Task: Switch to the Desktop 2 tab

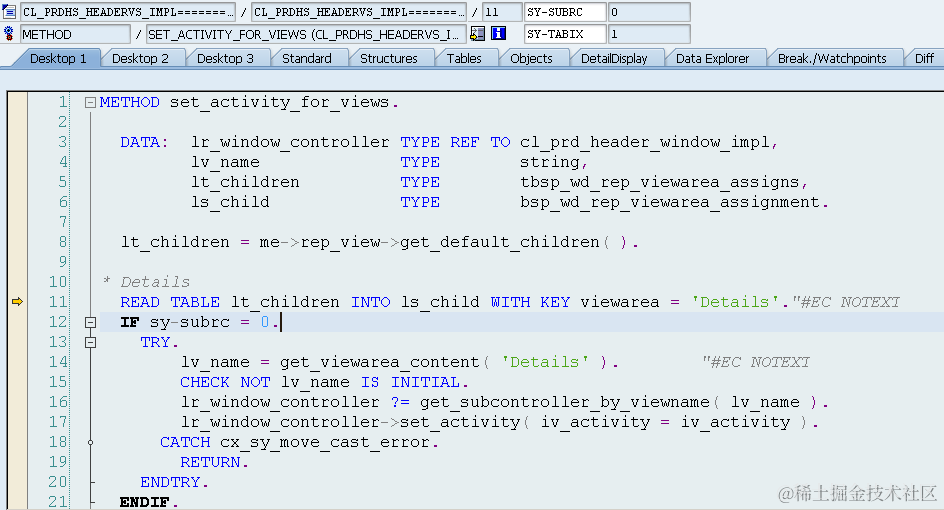Action: pos(140,58)
